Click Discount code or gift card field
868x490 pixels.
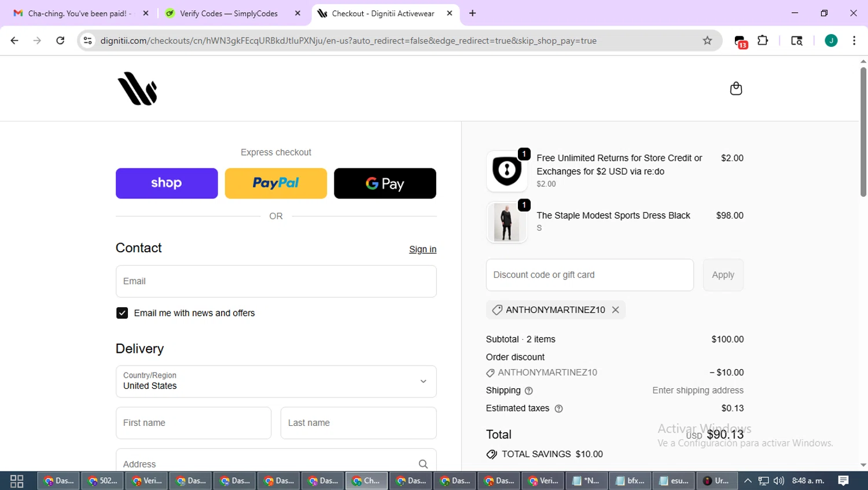[x=590, y=275]
